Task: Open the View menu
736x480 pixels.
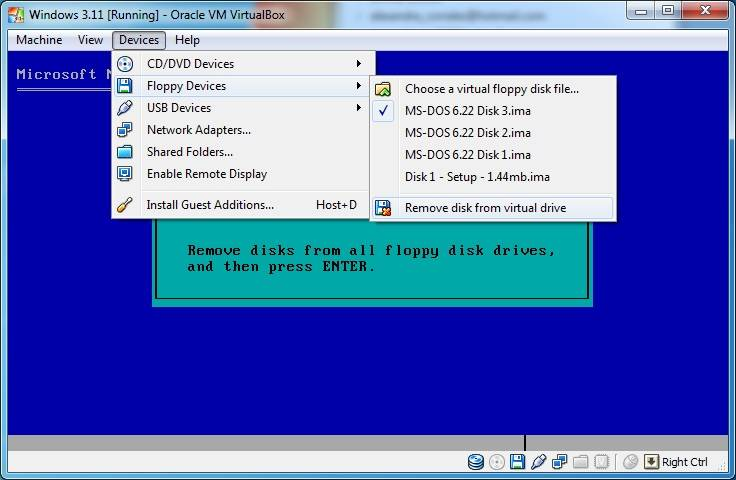Action: [x=90, y=40]
